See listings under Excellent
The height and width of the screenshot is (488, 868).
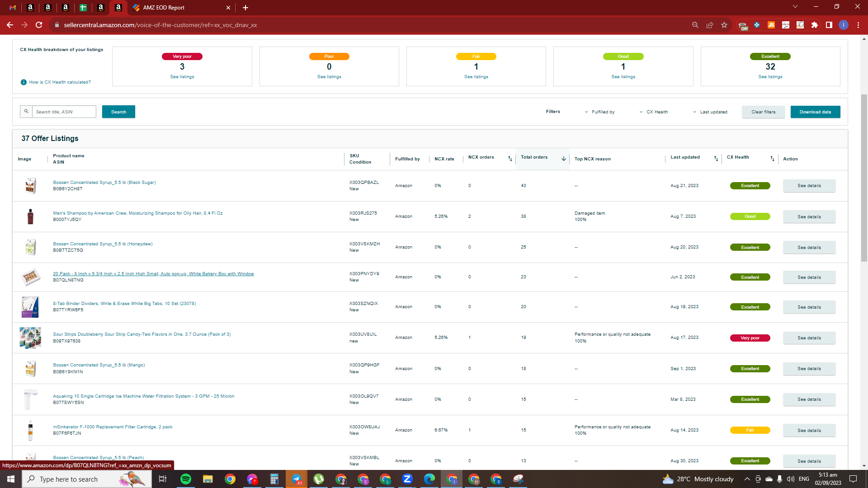tap(770, 77)
